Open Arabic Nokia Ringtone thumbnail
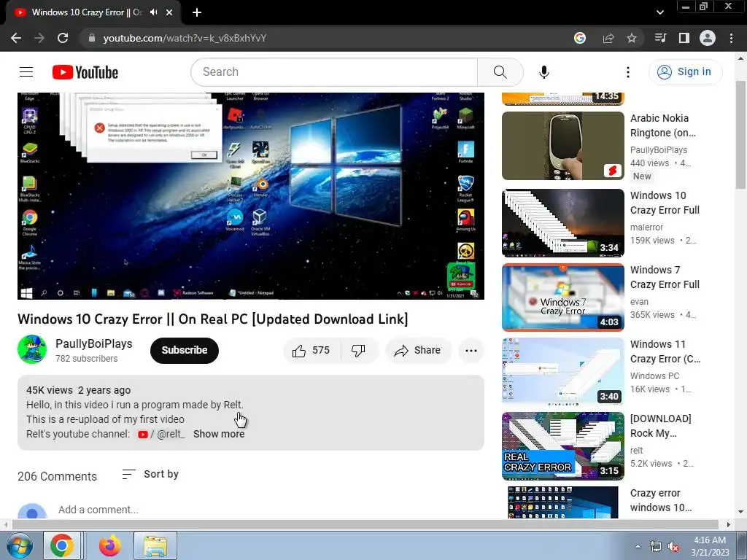Viewport: 747px width, 560px height. (x=563, y=146)
